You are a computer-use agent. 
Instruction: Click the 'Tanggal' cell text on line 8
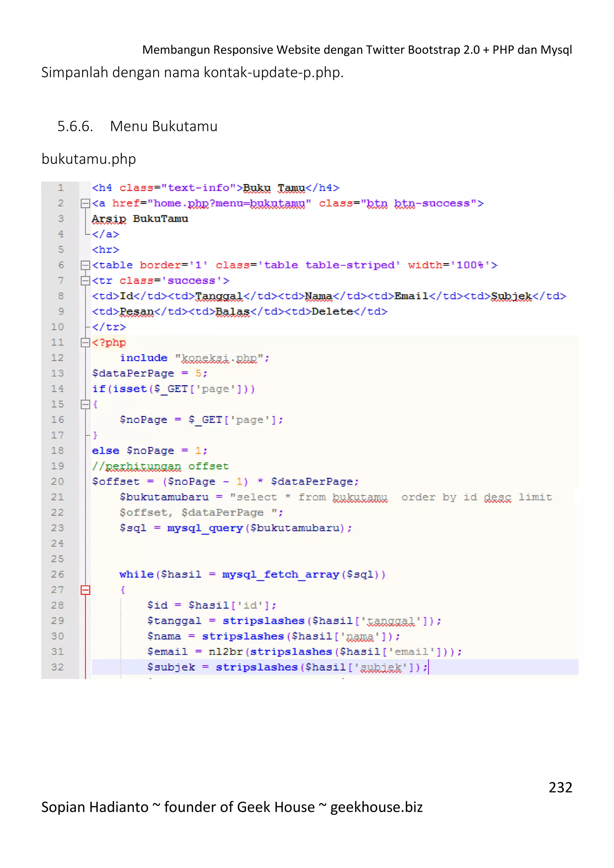[219, 296]
